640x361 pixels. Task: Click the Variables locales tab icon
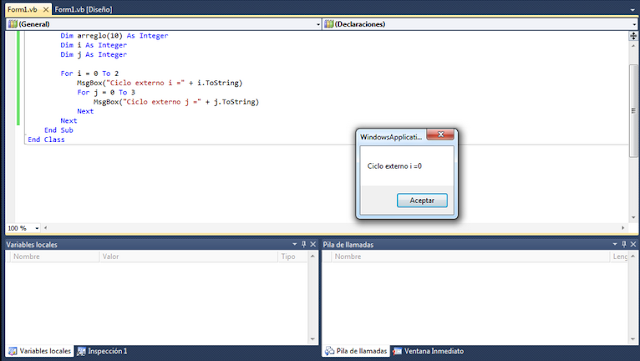13,351
